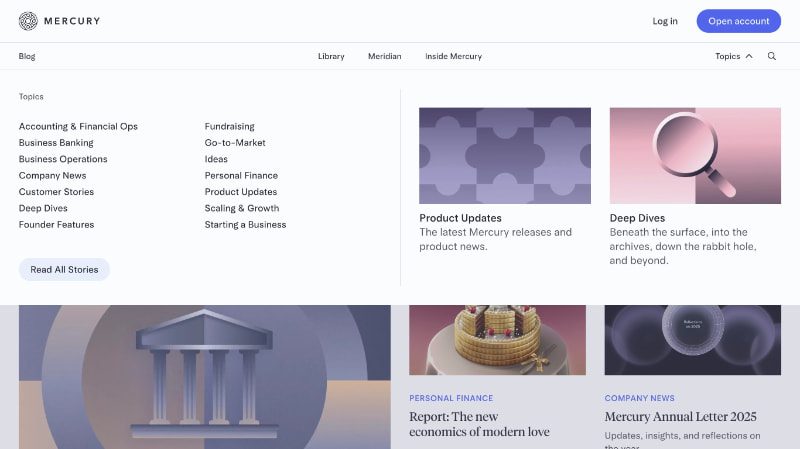This screenshot has width=800, height=449.
Task: Click the Deep Dives card heading
Action: click(x=637, y=218)
